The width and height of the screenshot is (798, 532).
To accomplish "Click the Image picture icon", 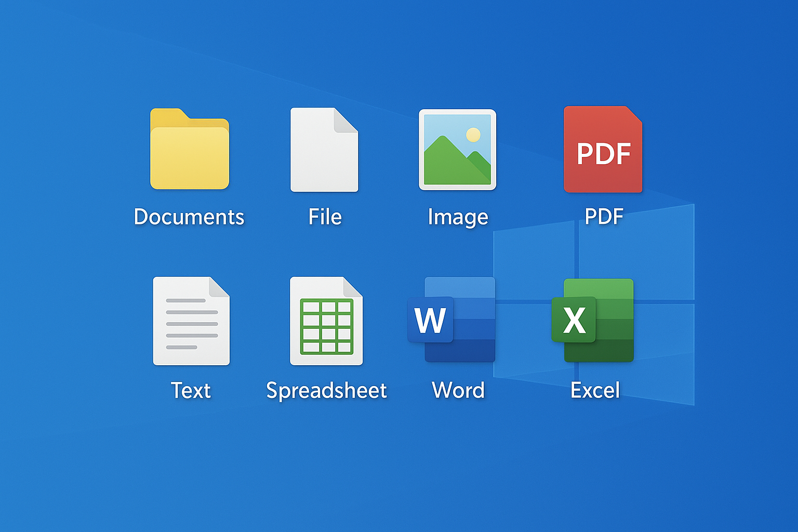I will click(458, 150).
